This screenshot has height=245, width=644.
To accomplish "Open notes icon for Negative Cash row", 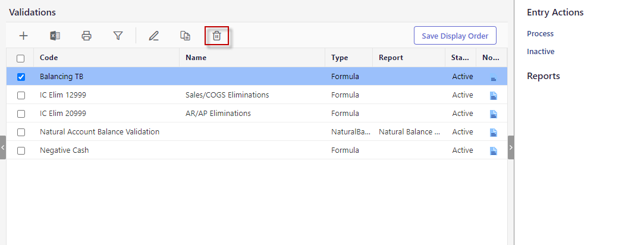I will 494,150.
